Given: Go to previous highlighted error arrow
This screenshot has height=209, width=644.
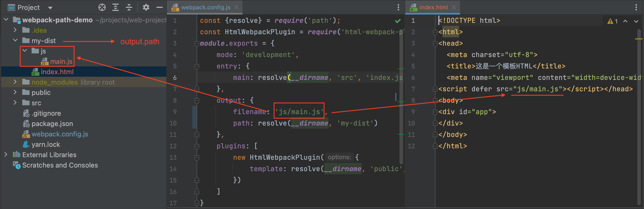Looking at the screenshot, I should tap(625, 21).
